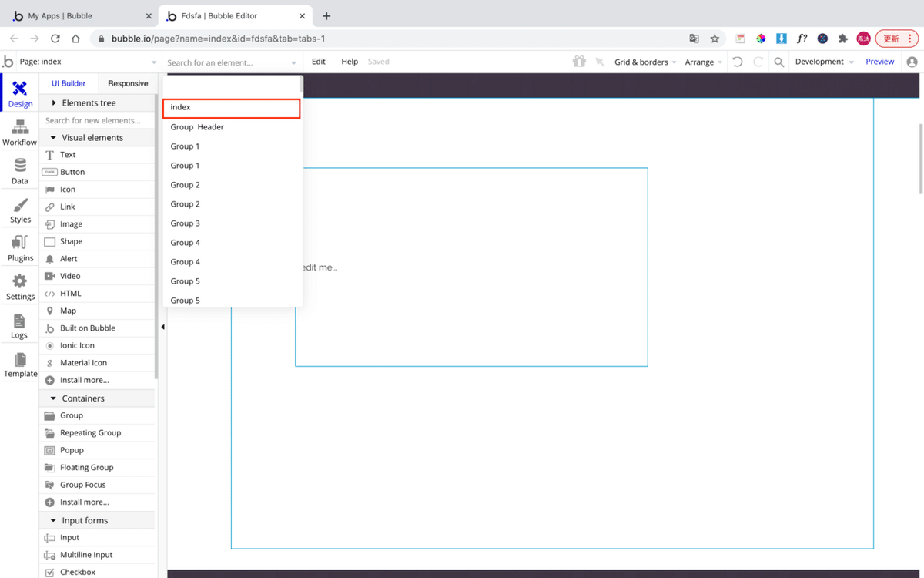Select the Popup container element
The height and width of the screenshot is (578, 924).
point(97,450)
